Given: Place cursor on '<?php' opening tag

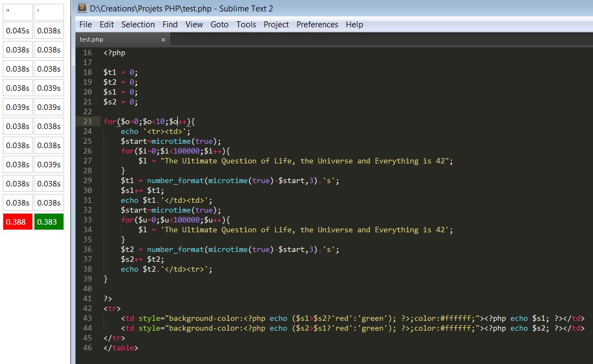Looking at the screenshot, I should [114, 52].
